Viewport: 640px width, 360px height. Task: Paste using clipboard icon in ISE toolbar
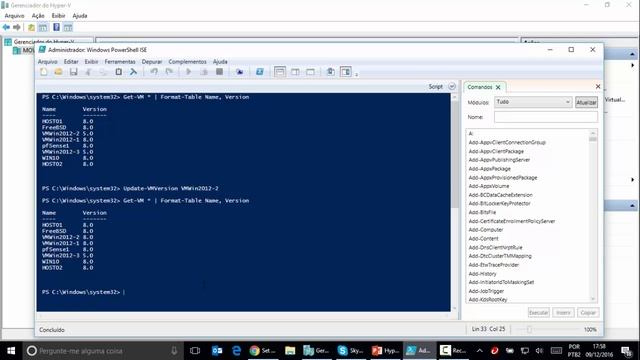pyautogui.click(x=118, y=72)
